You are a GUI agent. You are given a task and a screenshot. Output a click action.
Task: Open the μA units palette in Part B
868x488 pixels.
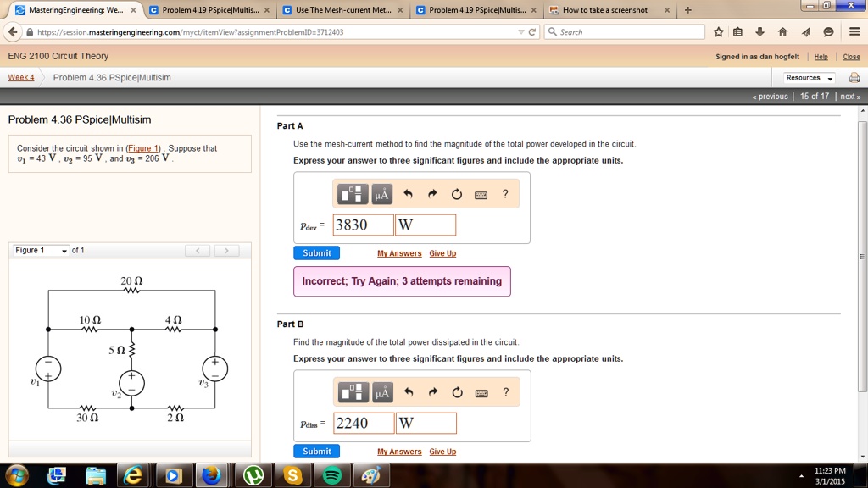point(381,391)
